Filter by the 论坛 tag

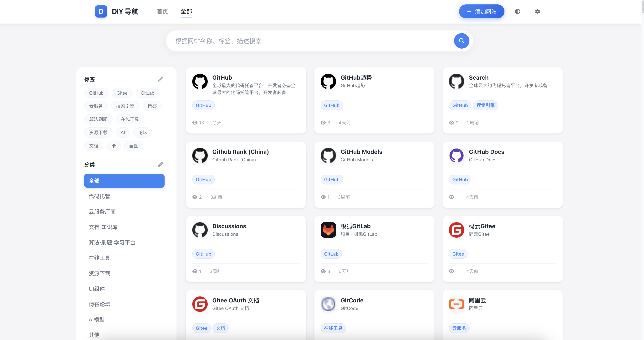142,132
